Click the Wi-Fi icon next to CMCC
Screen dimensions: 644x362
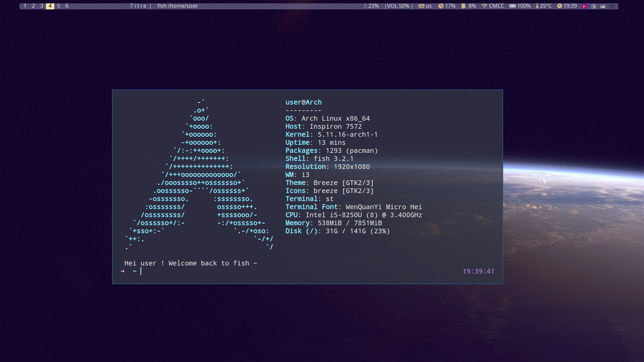[484, 6]
